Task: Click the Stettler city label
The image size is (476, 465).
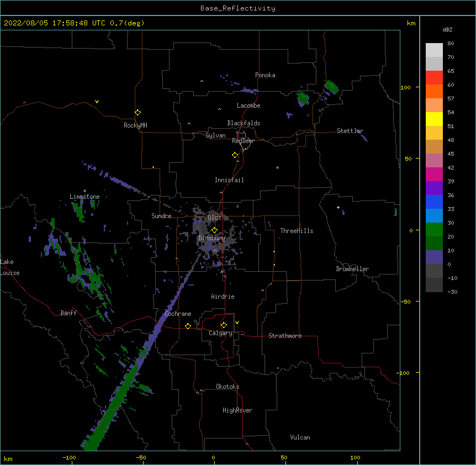Action: pos(350,131)
